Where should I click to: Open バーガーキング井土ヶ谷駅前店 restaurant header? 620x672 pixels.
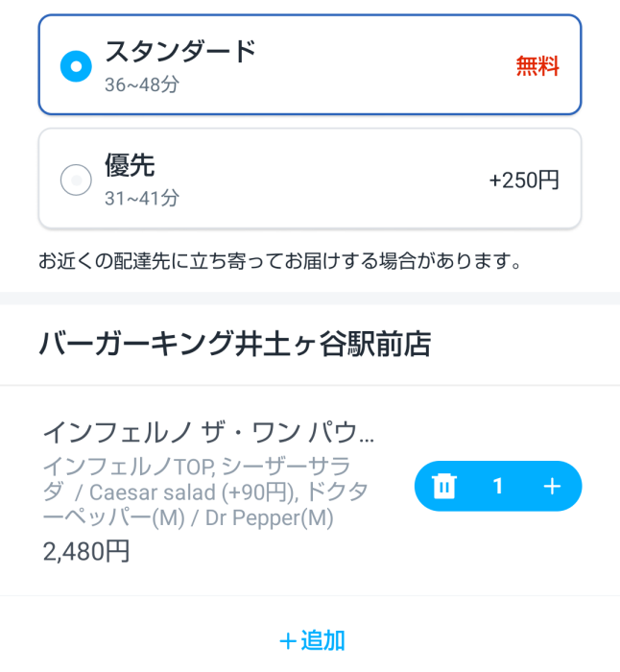235,343
